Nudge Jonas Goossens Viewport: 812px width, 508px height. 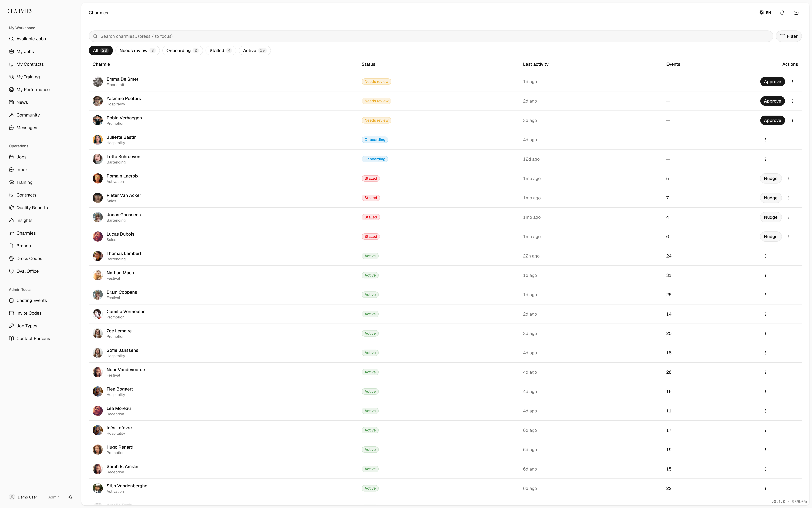pyautogui.click(x=770, y=217)
